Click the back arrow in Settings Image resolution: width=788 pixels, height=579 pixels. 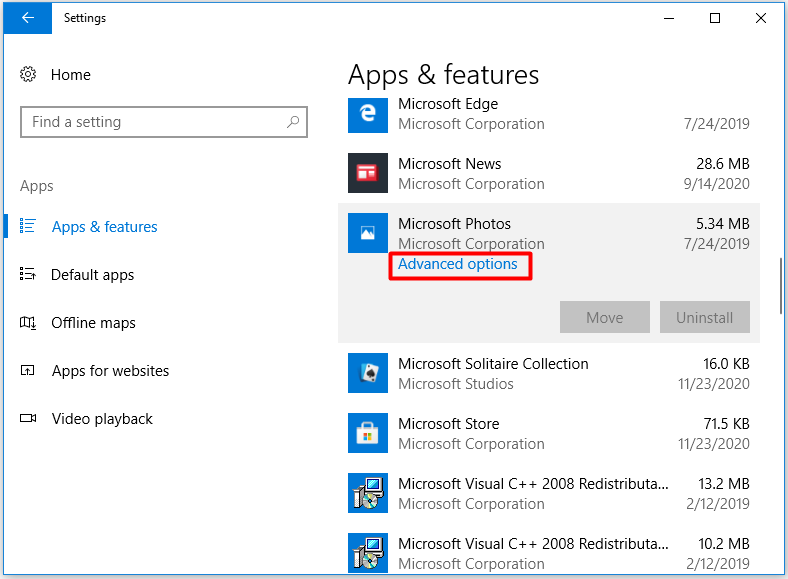[x=28, y=18]
